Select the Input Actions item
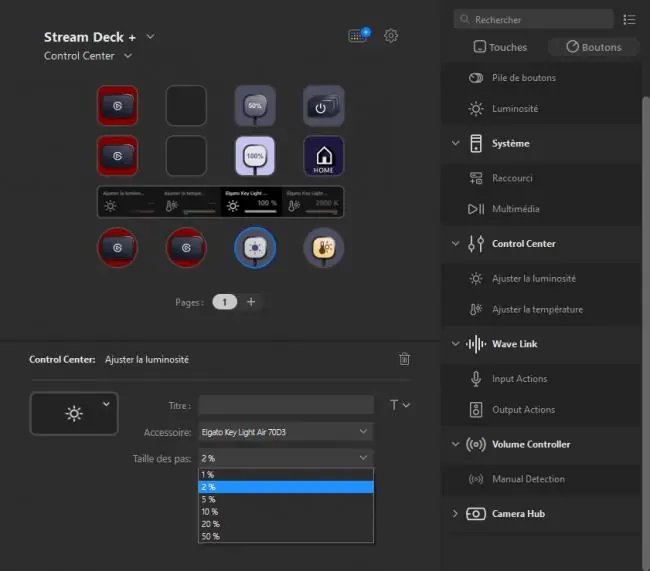 click(541, 379)
